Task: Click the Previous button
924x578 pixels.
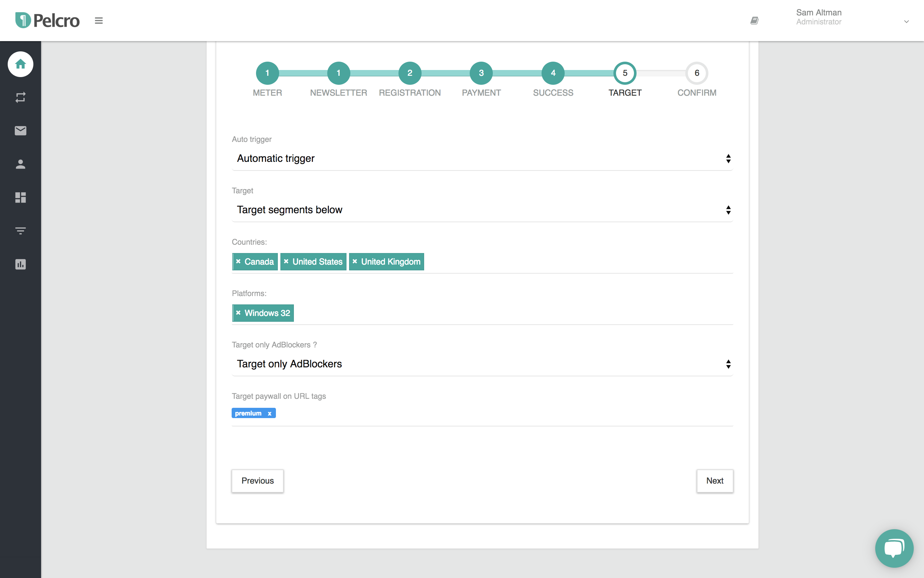Action: coord(258,481)
